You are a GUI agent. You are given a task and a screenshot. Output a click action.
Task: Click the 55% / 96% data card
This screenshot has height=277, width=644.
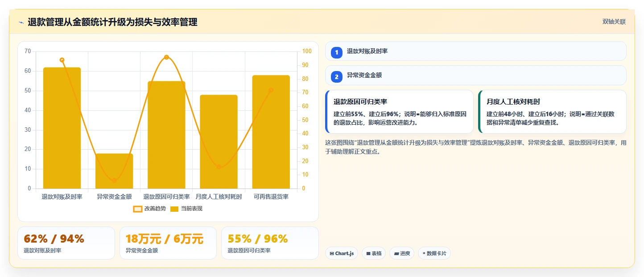click(270, 243)
